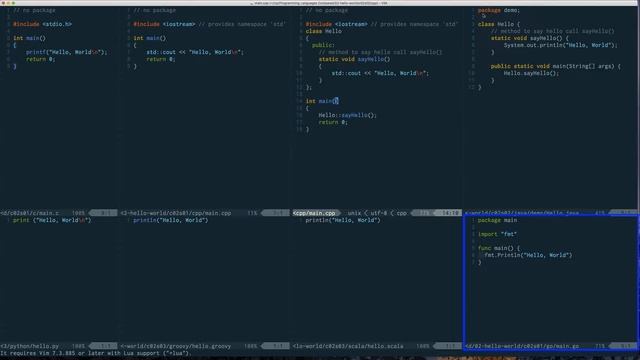
Task: Click the 'static void sayHello() {' Java line
Action: pos(529,38)
